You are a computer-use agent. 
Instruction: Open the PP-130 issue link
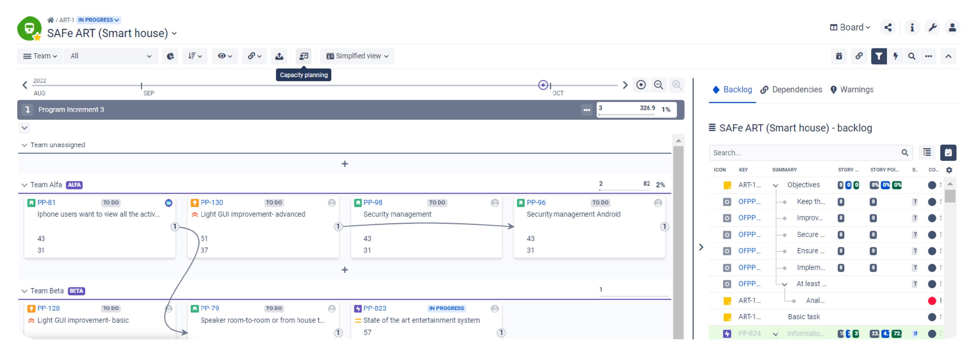[212, 203]
